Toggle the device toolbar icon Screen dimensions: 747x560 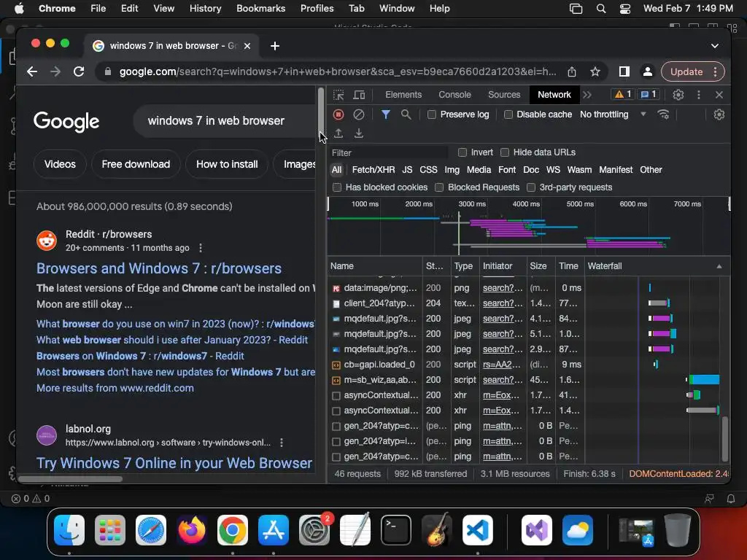[x=359, y=95]
